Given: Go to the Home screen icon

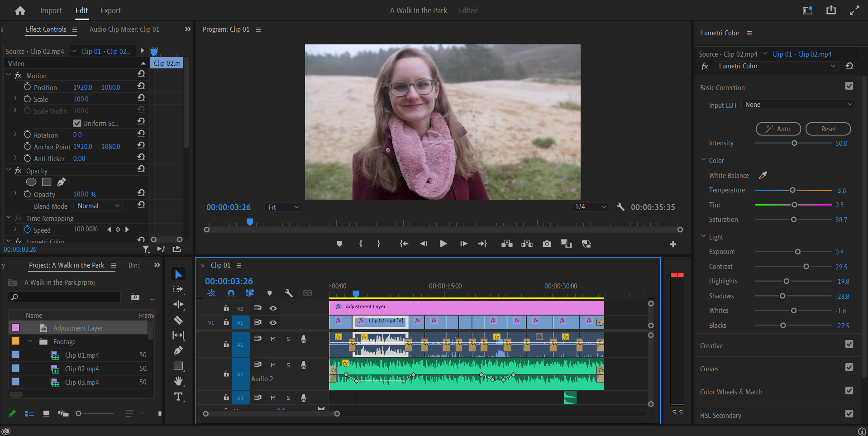Looking at the screenshot, I should point(20,10).
